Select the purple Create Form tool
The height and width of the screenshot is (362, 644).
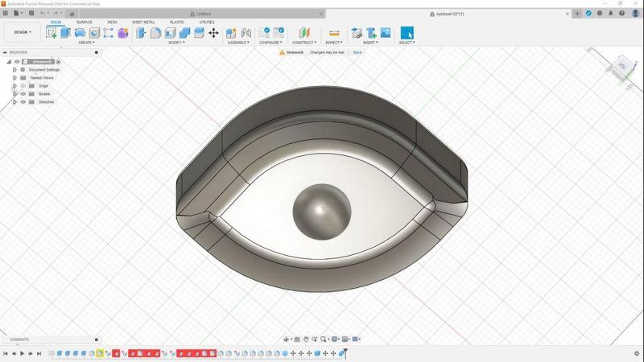point(123,33)
